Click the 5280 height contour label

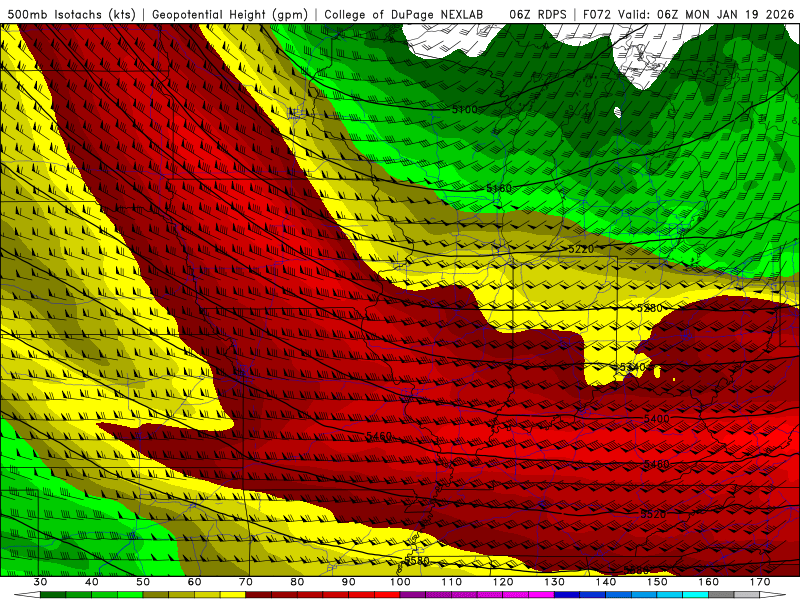[649, 308]
